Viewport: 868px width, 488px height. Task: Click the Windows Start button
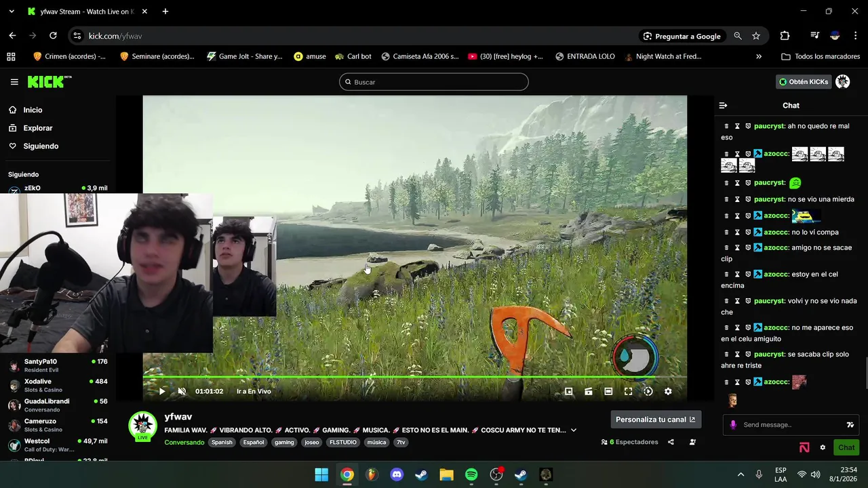(x=321, y=474)
